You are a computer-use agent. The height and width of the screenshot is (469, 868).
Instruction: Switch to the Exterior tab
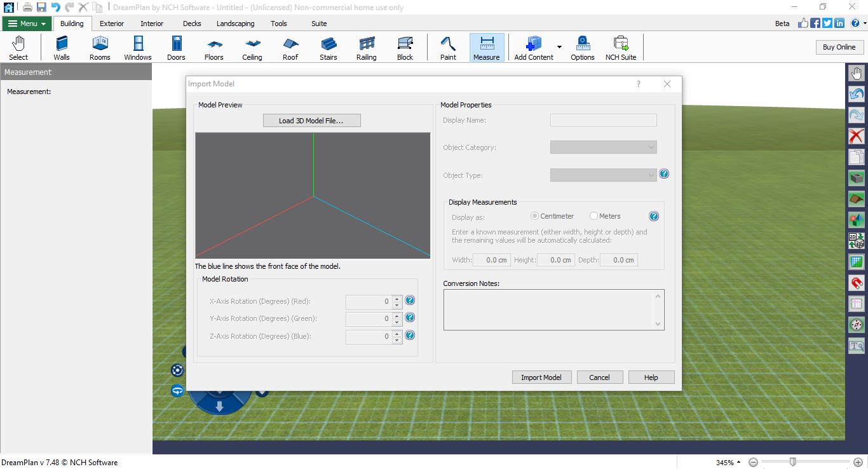click(112, 24)
